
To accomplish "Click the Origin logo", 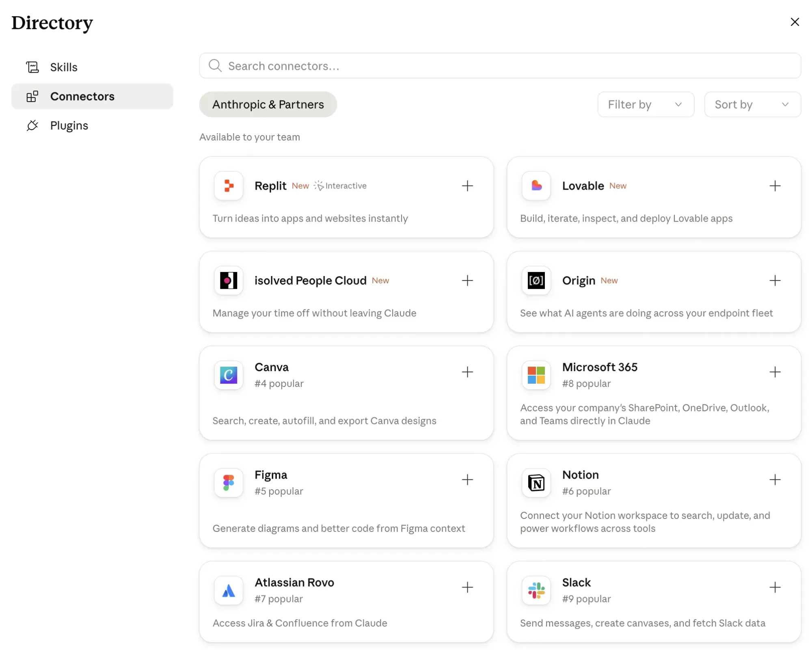I will 536,281.
